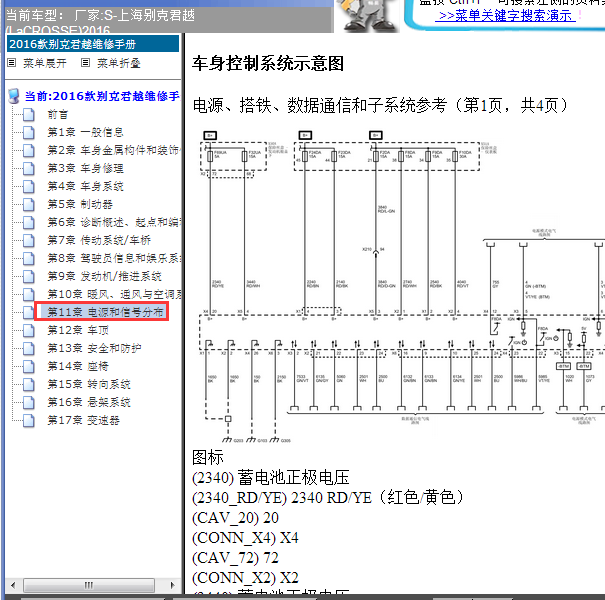Screen dimensions: 605x600
Task: Click the page icon beside 第5章 制动器
Action: pyautogui.click(x=29, y=204)
